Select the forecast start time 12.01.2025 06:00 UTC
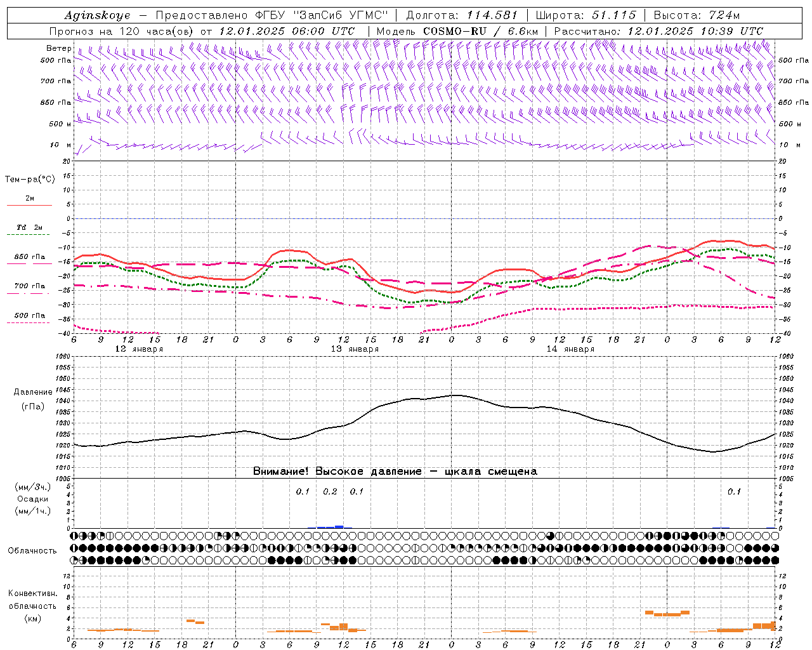Viewport: 812px width, 650px height. [287, 31]
